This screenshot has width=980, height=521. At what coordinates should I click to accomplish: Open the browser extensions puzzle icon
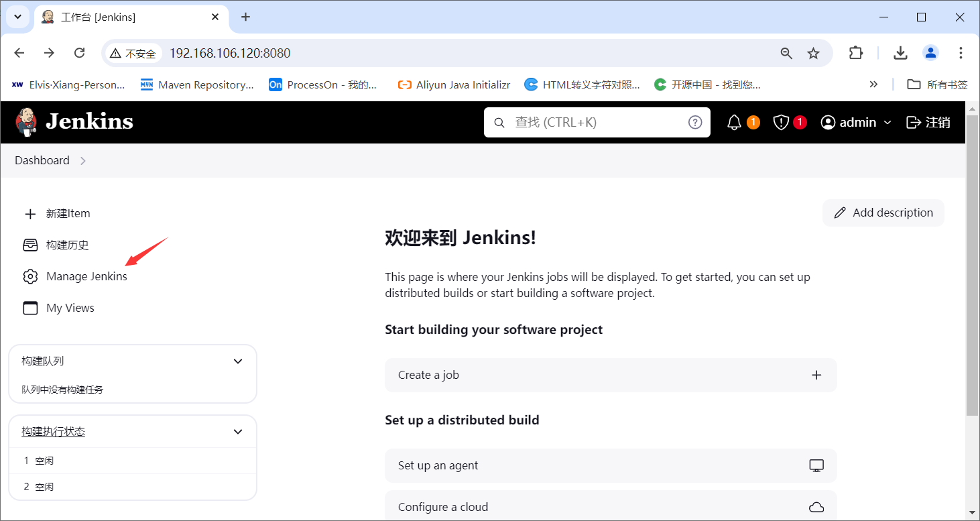856,53
